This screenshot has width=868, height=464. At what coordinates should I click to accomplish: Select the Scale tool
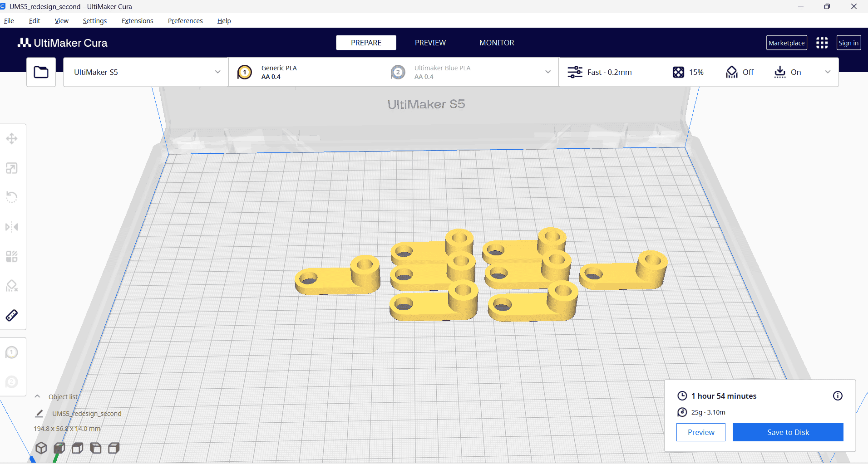tap(12, 168)
